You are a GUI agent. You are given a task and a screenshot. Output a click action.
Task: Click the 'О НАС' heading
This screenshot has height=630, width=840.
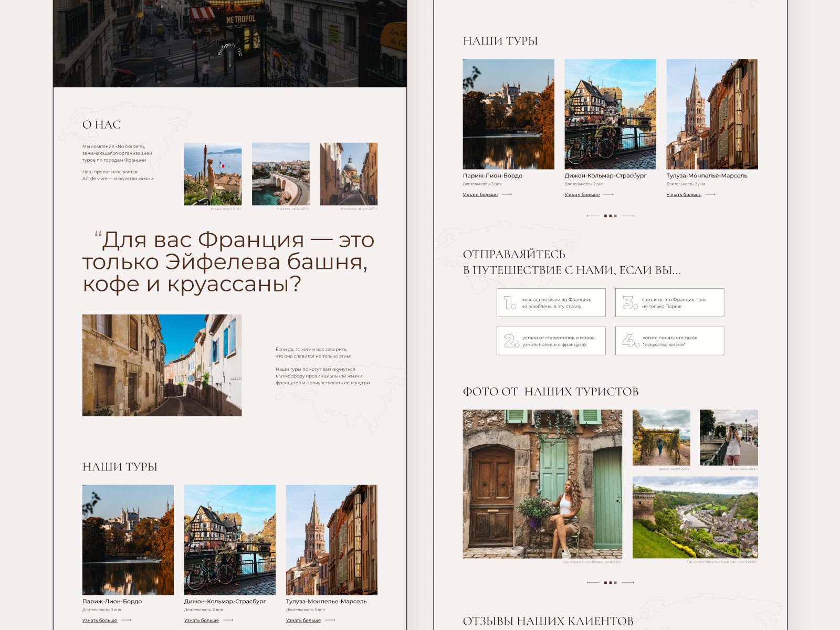tap(101, 124)
